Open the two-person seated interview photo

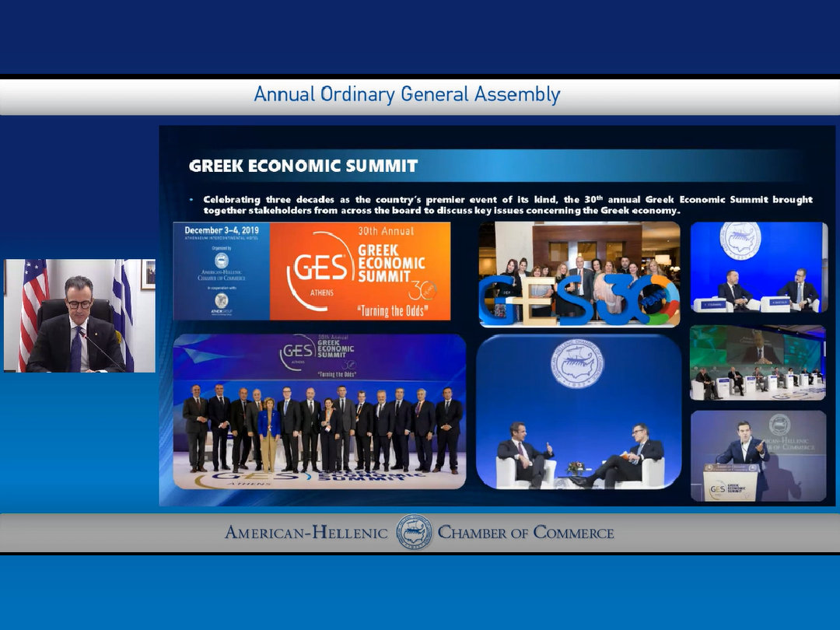point(579,412)
